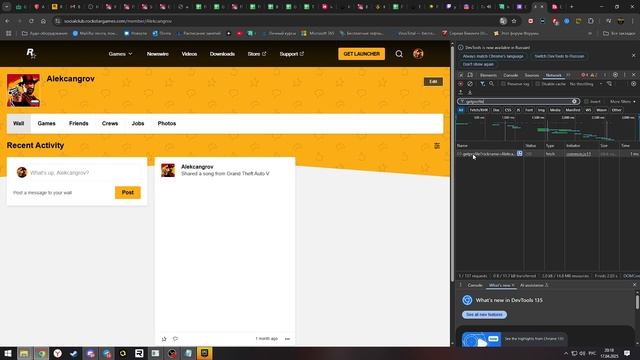Reload the page in Chrome
The image size is (640, 360).
pos(31,21)
